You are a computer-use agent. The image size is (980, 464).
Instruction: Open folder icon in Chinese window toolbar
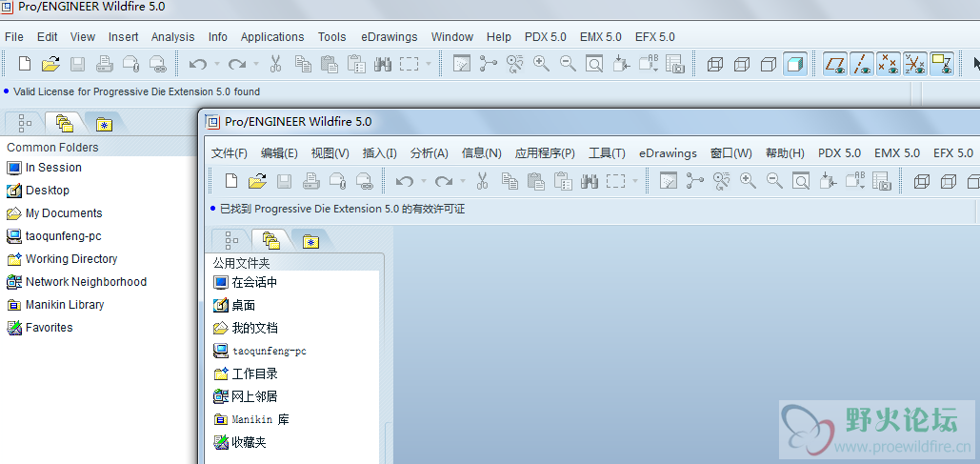pyautogui.click(x=257, y=181)
